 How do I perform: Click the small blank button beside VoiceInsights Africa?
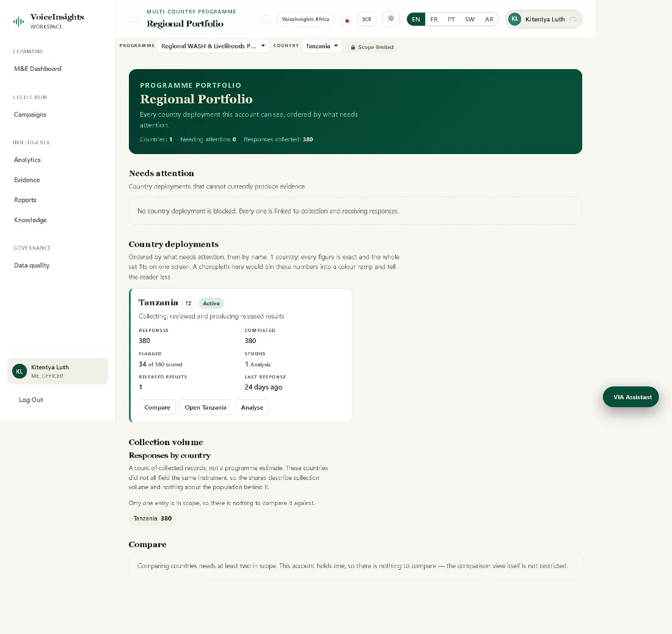pos(266,20)
